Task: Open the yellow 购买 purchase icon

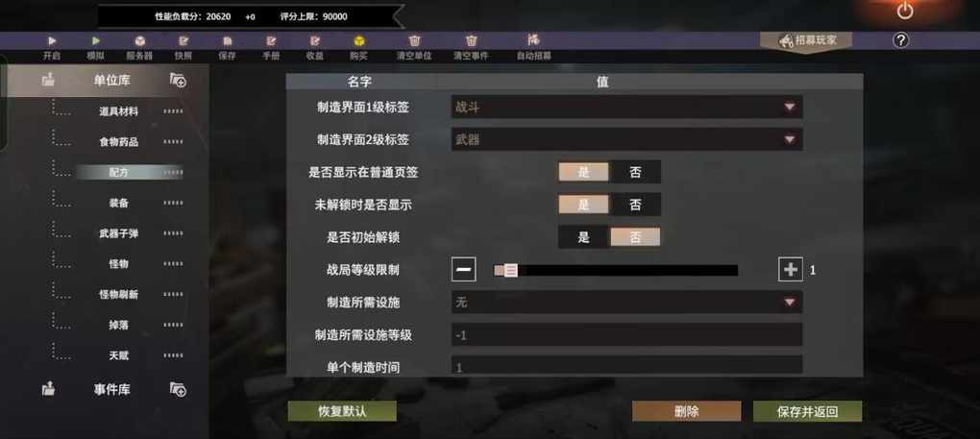Action: (358, 41)
